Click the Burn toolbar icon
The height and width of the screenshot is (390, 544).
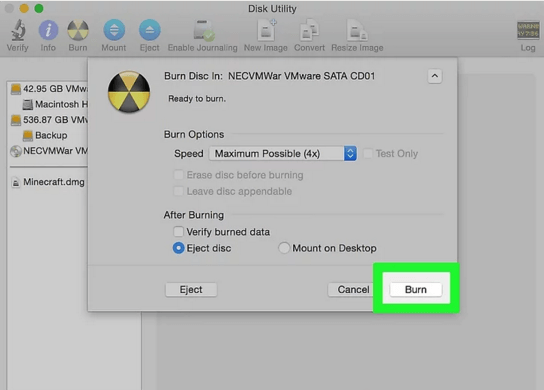(78, 31)
